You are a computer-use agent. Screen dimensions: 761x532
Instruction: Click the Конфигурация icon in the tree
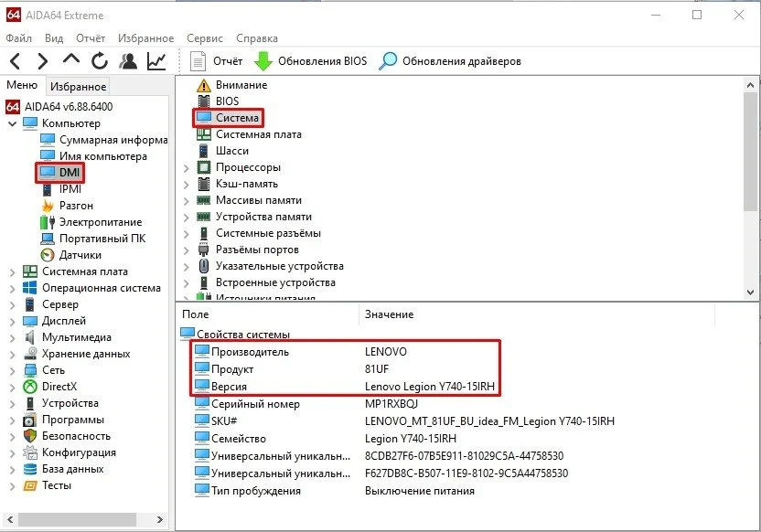click(30, 452)
